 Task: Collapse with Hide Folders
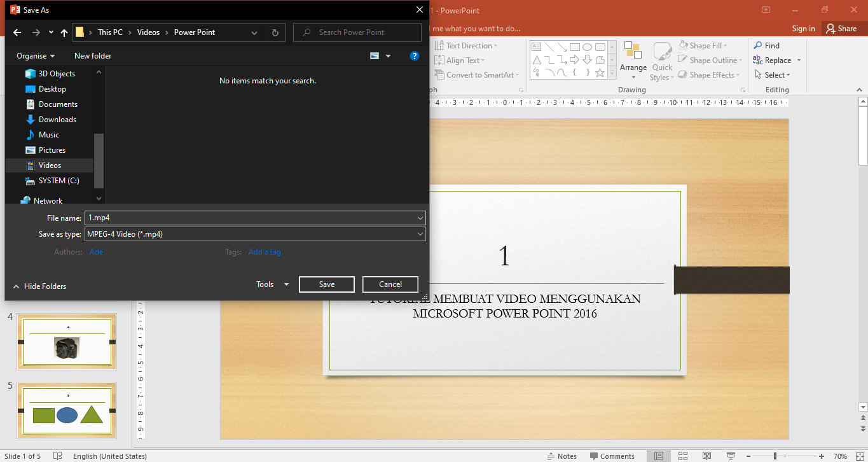click(39, 286)
